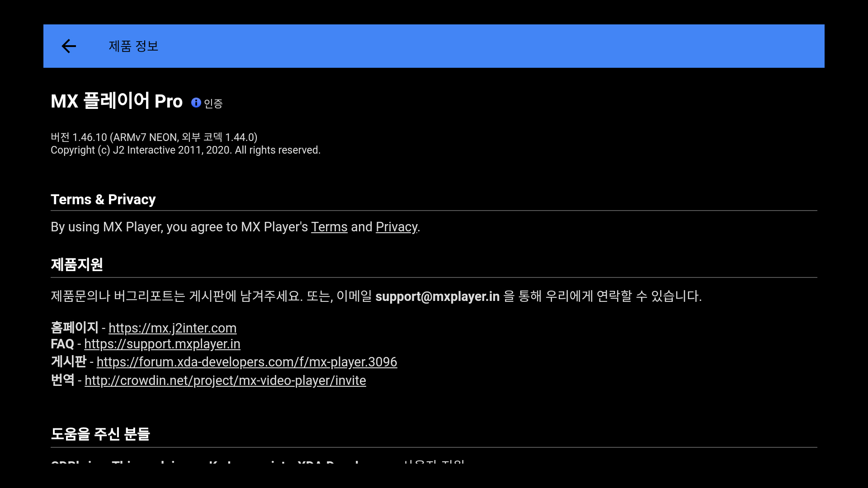Click the MX 플레이어 Pro heading

117,101
